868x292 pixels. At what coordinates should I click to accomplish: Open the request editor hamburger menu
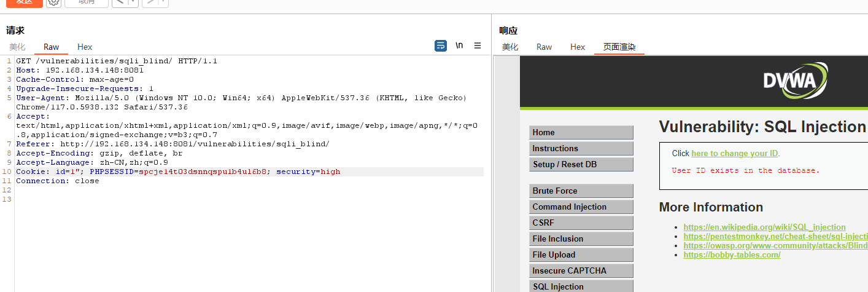tap(478, 45)
